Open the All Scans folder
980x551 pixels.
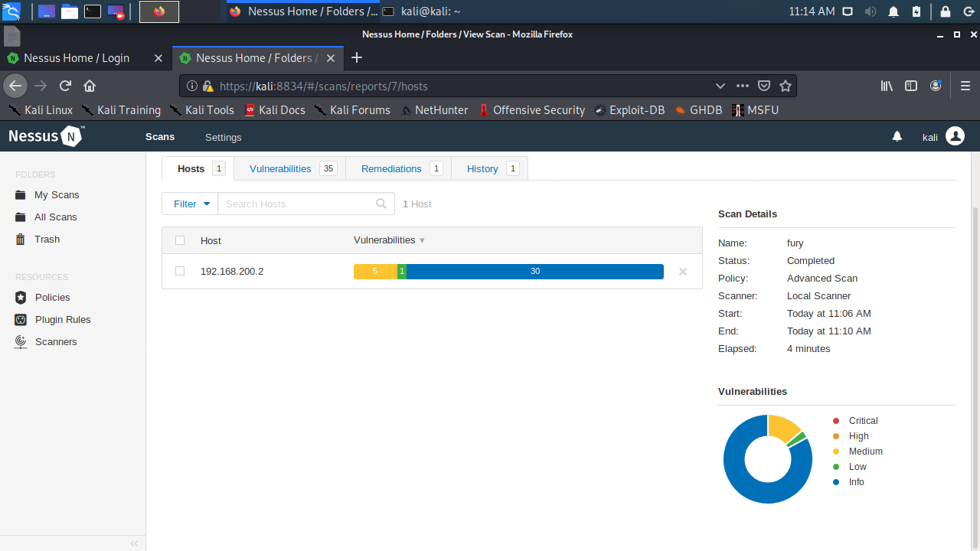point(56,217)
